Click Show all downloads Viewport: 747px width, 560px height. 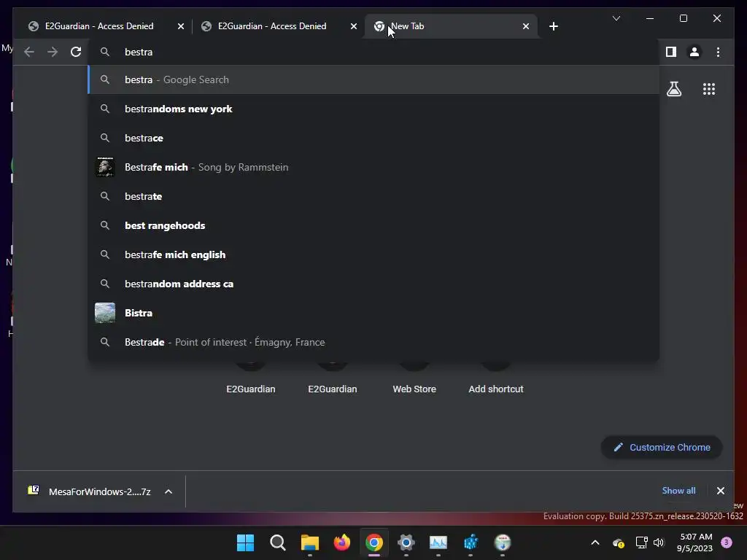pyautogui.click(x=678, y=491)
